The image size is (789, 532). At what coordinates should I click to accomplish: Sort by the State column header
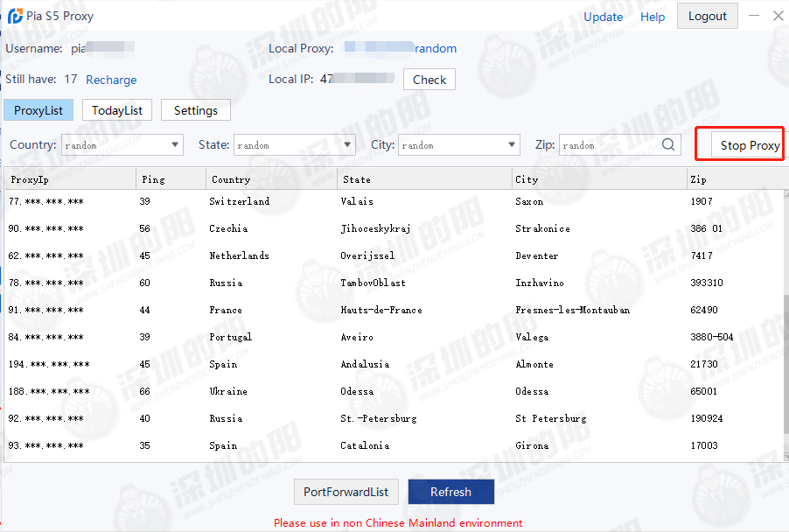coord(425,179)
